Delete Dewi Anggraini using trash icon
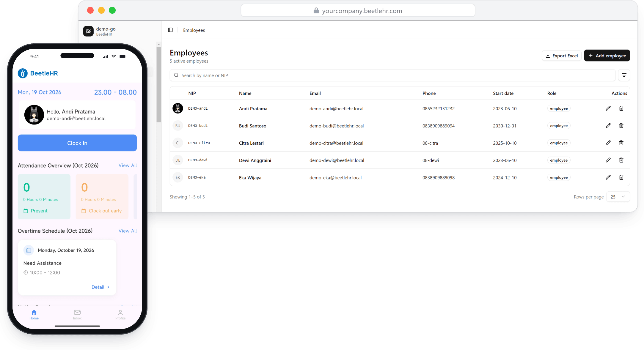644x350 pixels. pos(621,160)
